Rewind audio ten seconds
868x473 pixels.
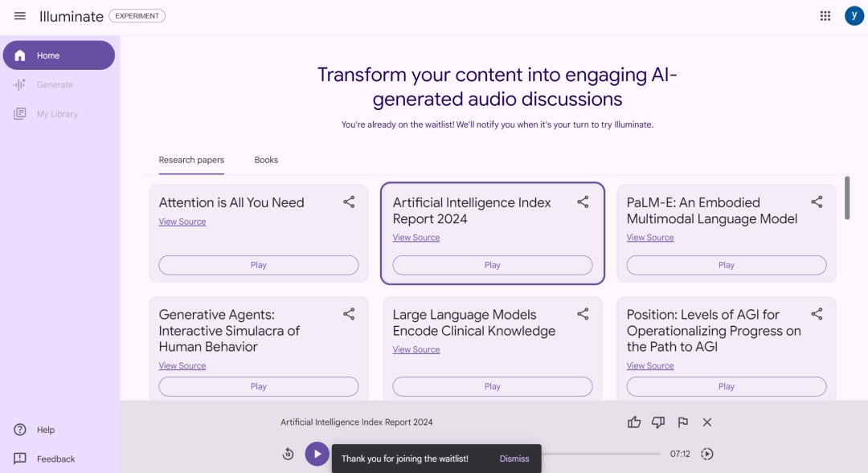tap(288, 455)
